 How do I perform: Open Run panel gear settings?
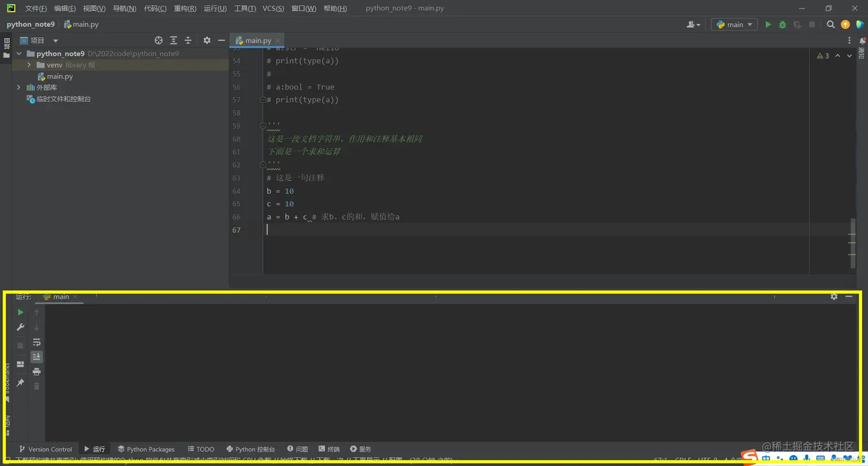tap(834, 296)
